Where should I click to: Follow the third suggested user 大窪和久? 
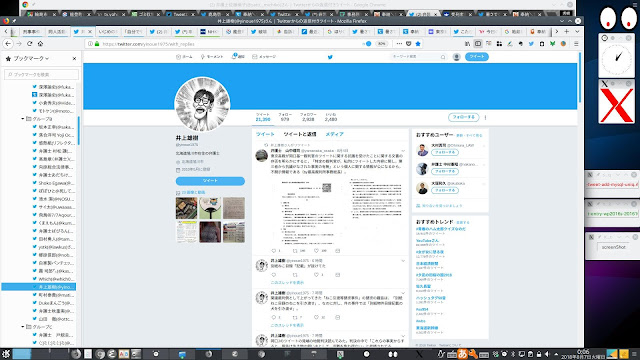(445, 190)
